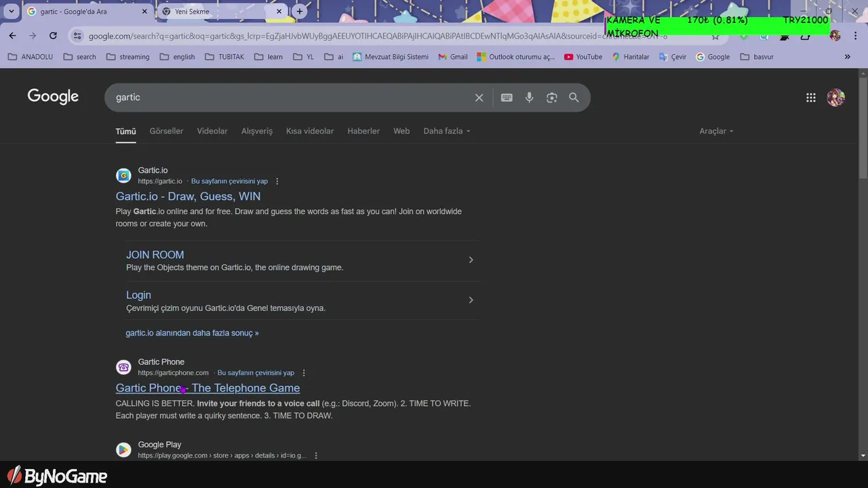Click the Gartic.io site favicon
Screen dimensions: 868x488
pos(123,176)
